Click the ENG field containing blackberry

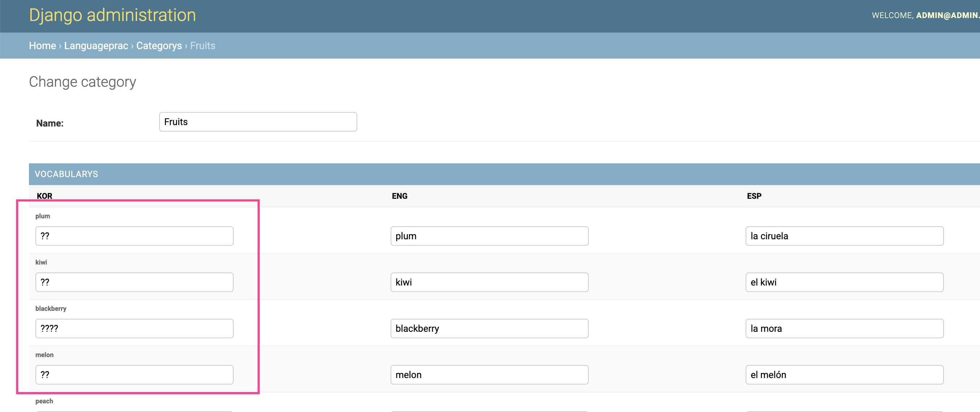tap(489, 329)
